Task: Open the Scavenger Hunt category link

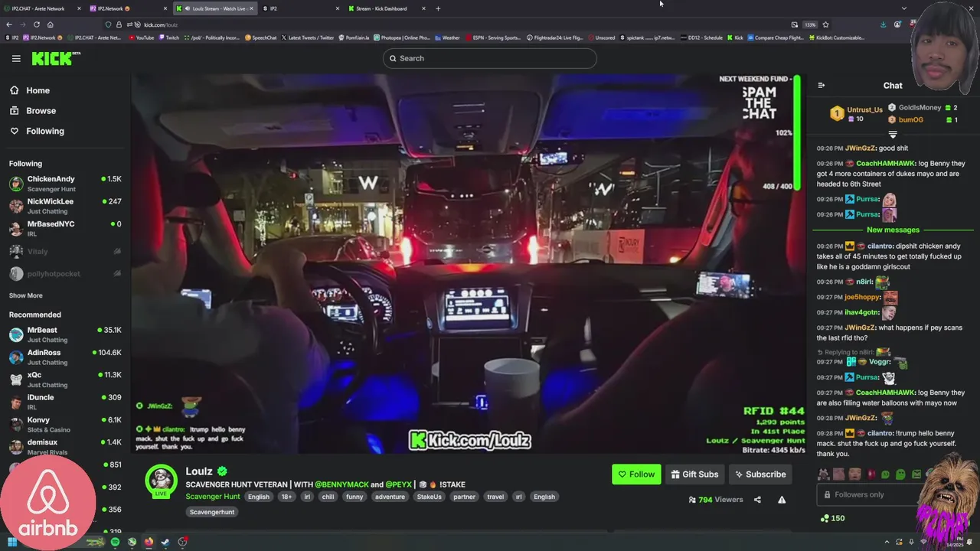Action: (x=213, y=497)
